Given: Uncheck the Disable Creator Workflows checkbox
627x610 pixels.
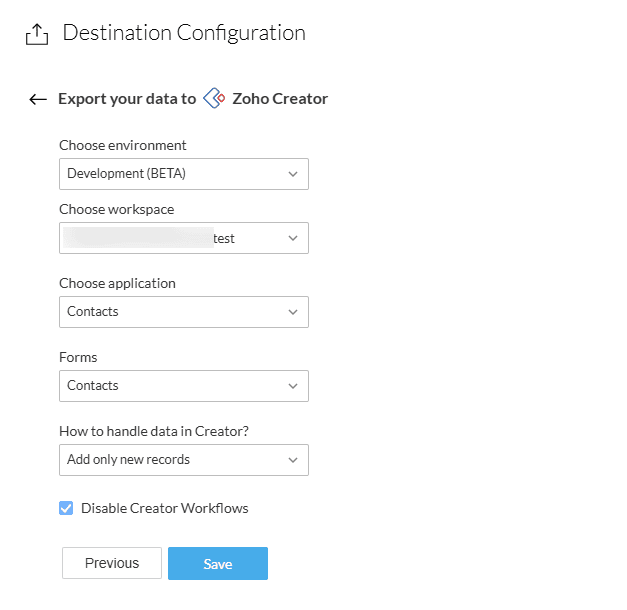Looking at the screenshot, I should tap(66, 508).
